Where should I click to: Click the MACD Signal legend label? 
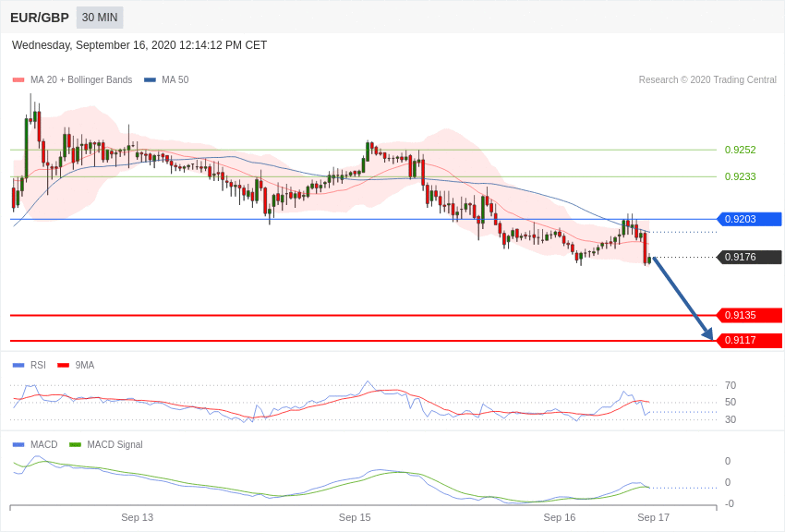pos(115,444)
